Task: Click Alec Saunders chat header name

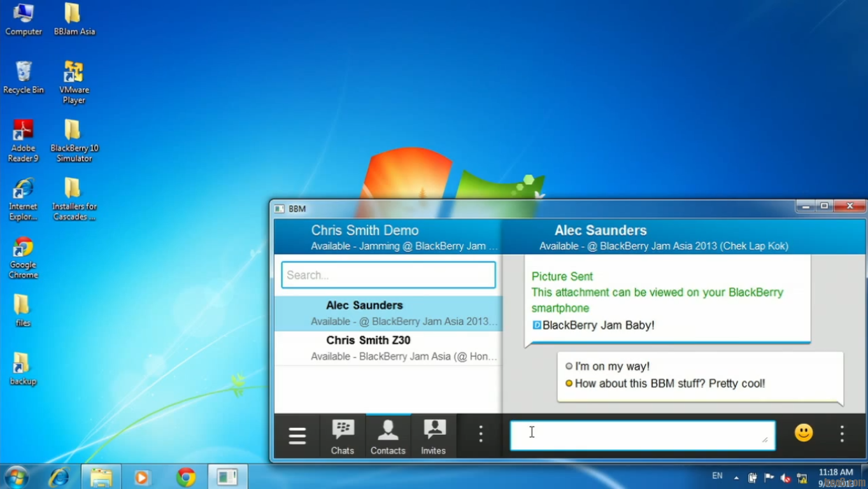Action: (x=601, y=230)
